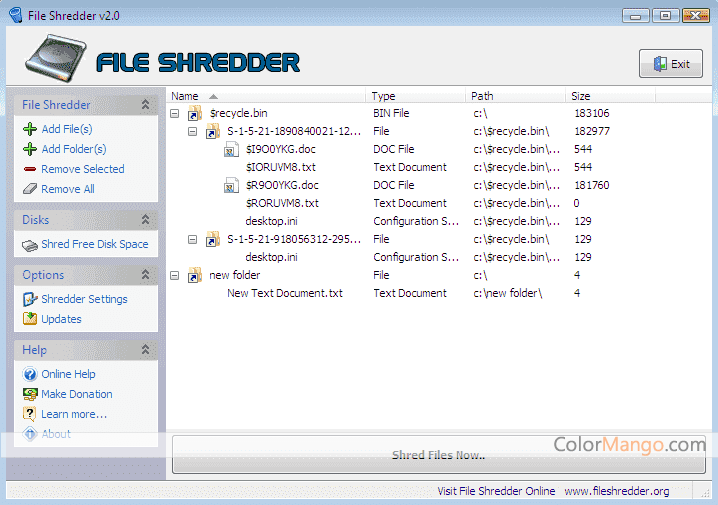Select the $R9O0YKG.doc file row

click(282, 185)
